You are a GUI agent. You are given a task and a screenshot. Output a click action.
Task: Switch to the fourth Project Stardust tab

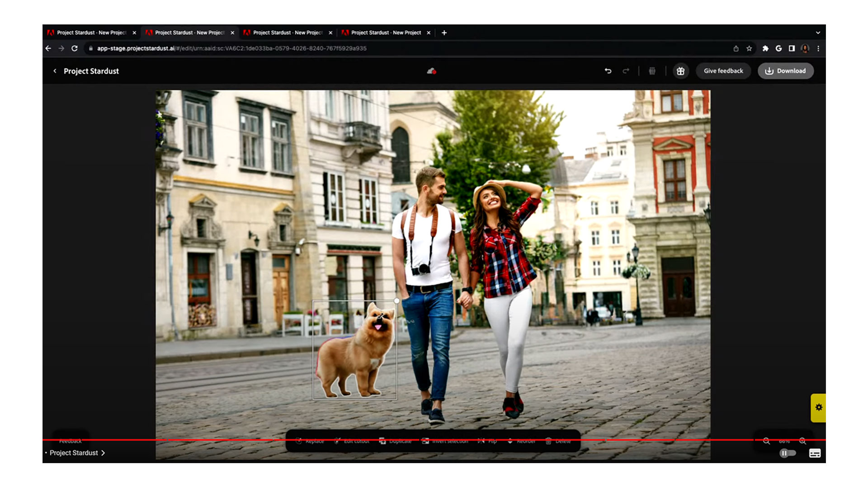click(x=386, y=33)
